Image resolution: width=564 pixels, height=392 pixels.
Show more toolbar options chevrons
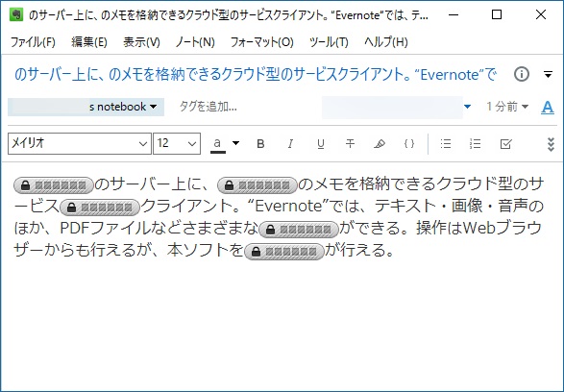pos(551,144)
